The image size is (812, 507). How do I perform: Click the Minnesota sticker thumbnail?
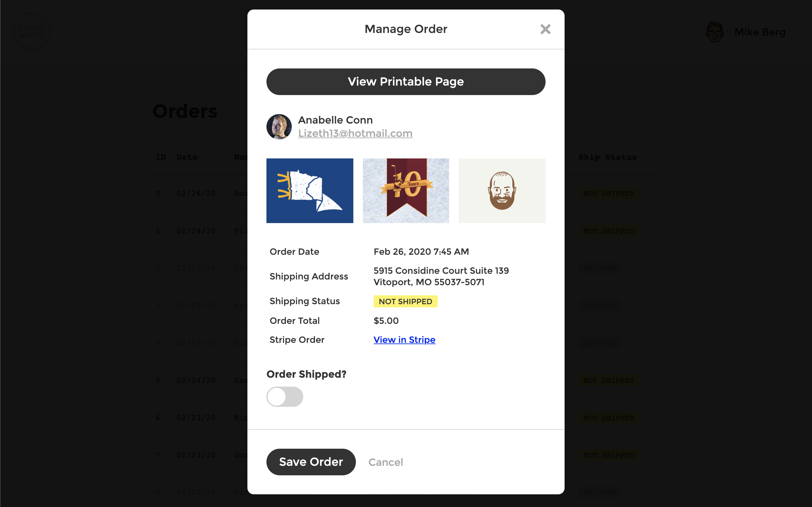(310, 190)
